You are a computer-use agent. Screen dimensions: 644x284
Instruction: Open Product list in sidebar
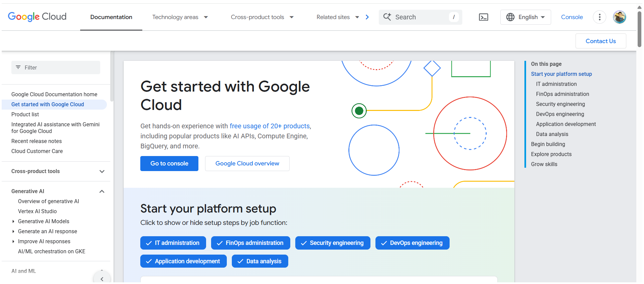point(25,115)
